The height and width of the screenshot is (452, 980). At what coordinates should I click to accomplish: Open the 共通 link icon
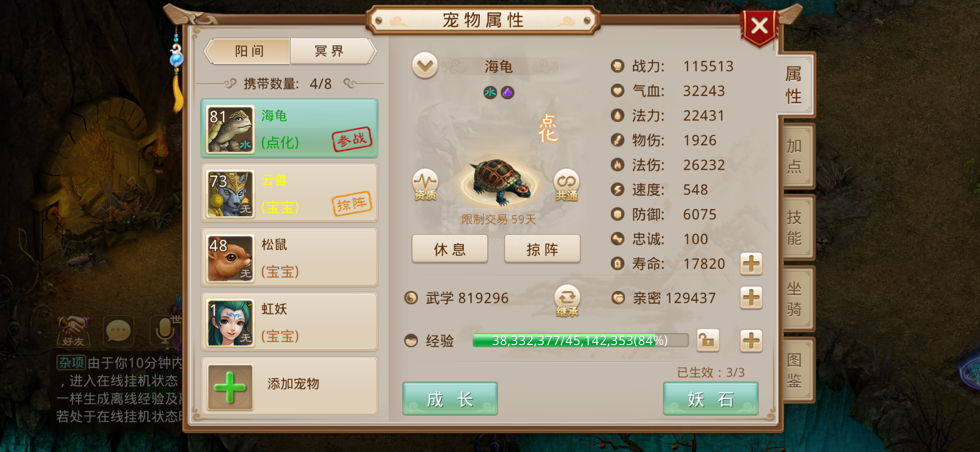(x=566, y=185)
